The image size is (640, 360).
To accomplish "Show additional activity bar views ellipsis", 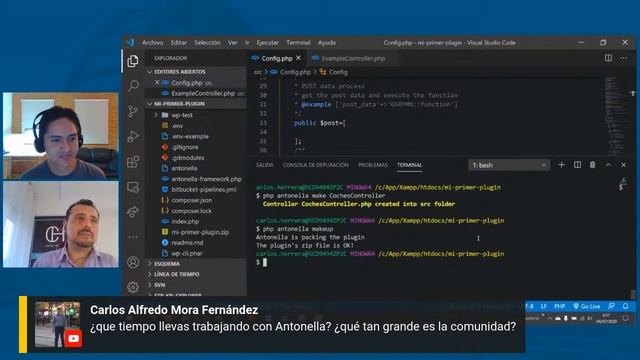I will (x=133, y=237).
